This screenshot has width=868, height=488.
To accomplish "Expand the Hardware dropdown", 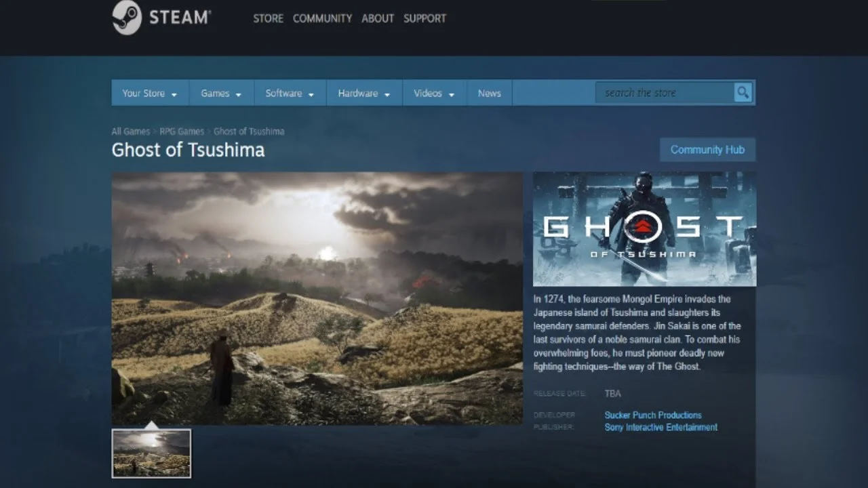I will coord(364,94).
